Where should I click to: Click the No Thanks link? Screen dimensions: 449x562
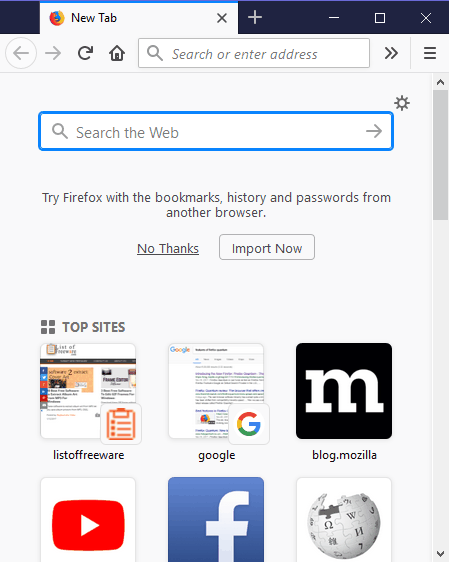(x=168, y=248)
